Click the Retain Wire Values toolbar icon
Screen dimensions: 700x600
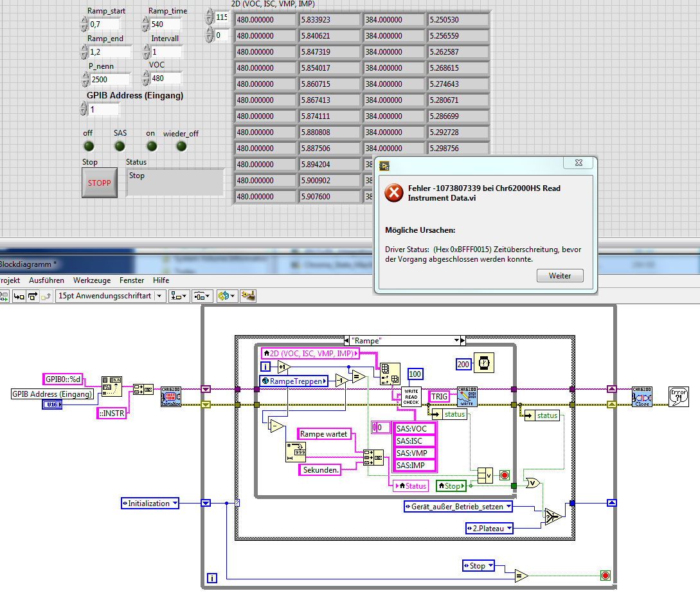[x=4, y=296]
